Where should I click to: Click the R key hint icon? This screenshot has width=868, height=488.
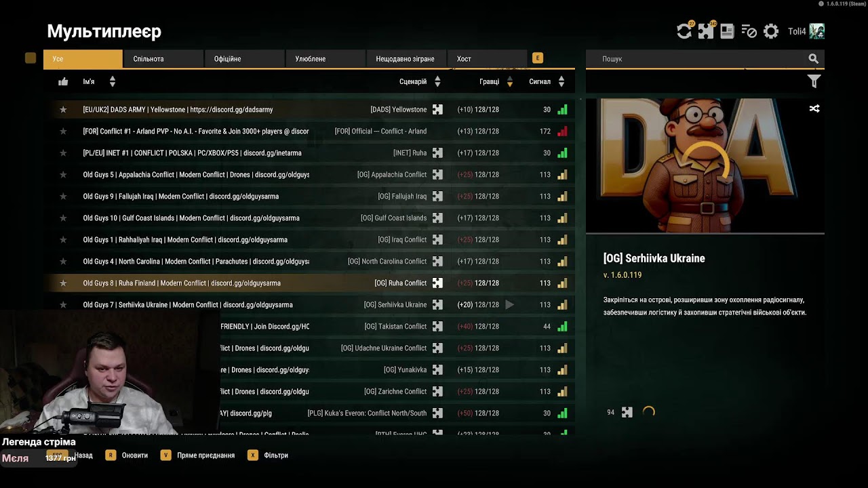point(110,455)
